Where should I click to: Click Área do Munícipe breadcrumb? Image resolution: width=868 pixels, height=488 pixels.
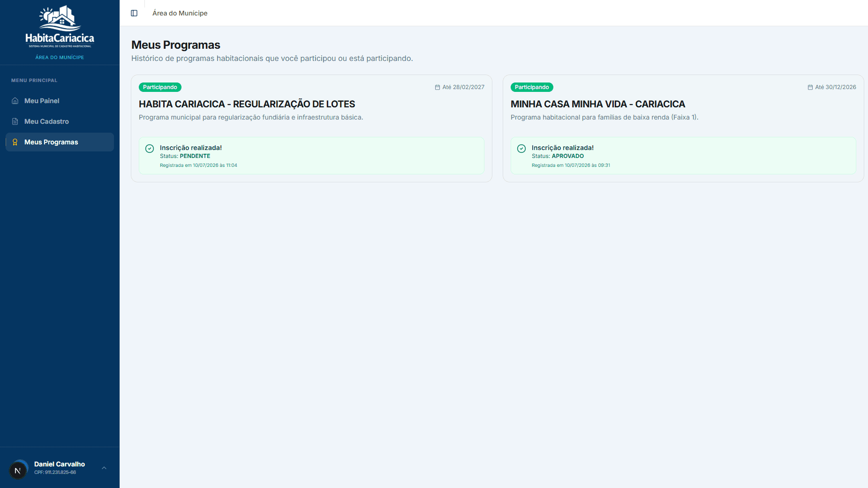[180, 13]
